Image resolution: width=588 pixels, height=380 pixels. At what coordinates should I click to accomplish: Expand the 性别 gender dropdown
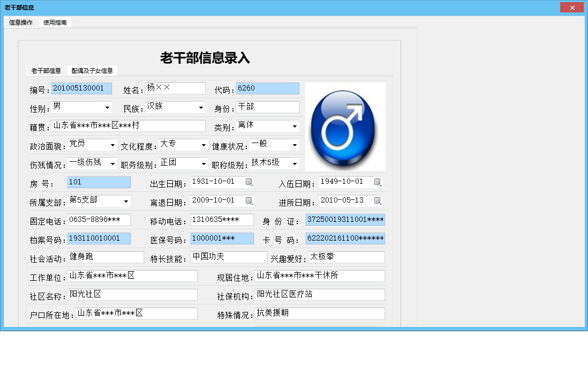coord(107,107)
